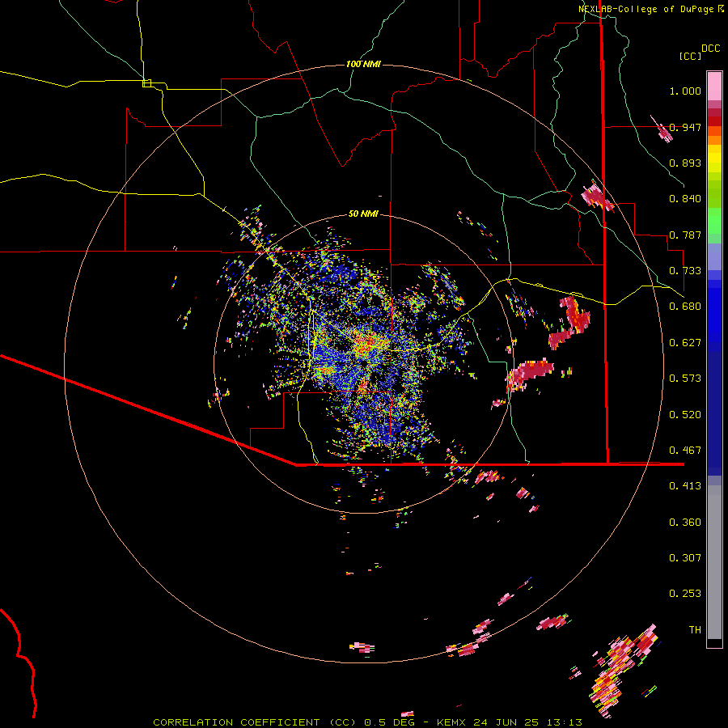Click the 100 NMI range ring label

[363, 64]
